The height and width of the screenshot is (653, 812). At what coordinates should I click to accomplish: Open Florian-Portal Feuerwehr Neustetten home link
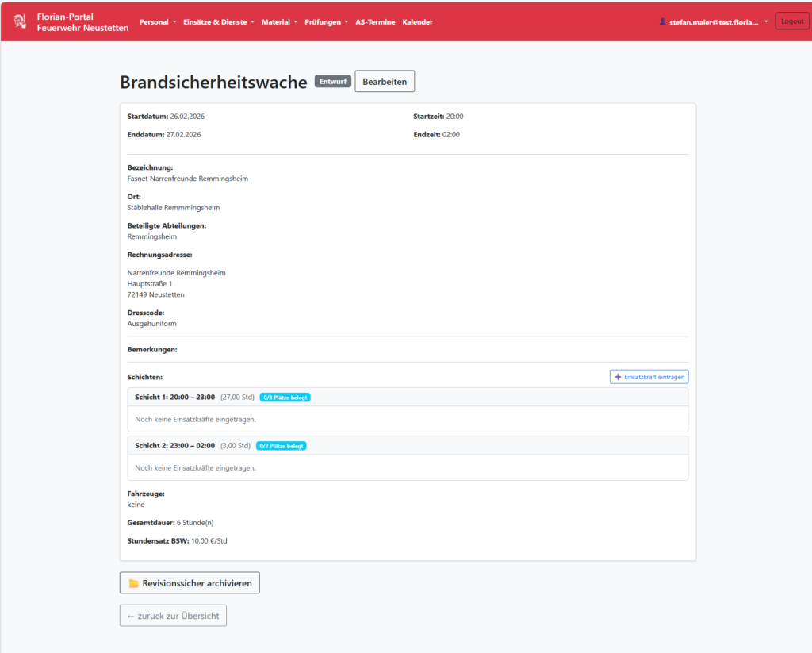click(82, 22)
